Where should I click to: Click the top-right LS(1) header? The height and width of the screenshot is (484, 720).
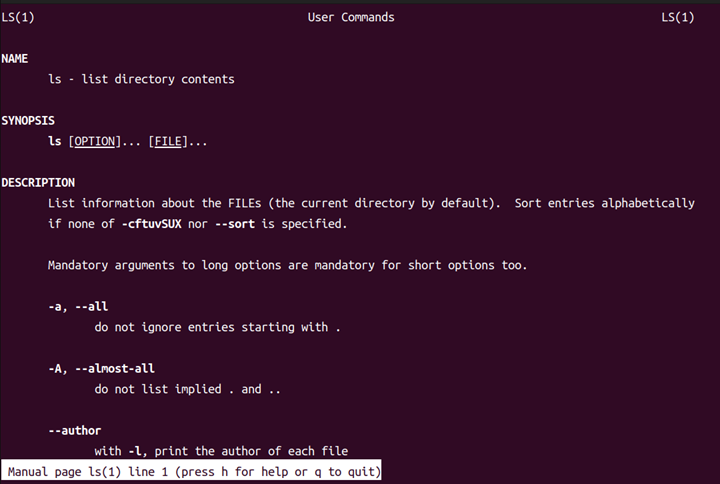[678, 17]
